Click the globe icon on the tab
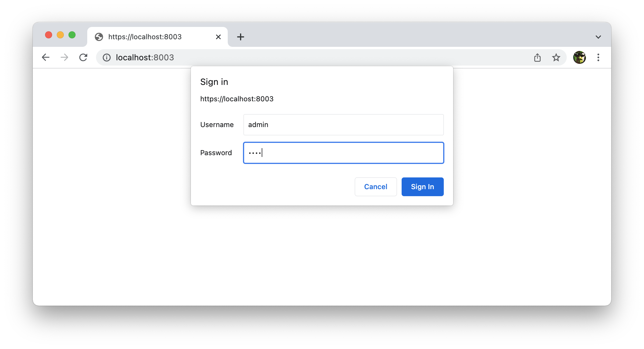 (98, 37)
